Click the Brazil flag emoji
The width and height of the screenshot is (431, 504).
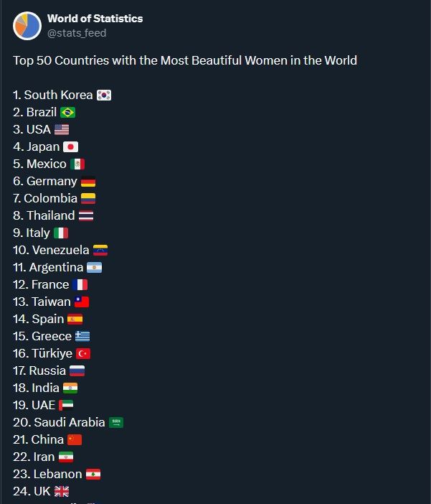point(68,112)
